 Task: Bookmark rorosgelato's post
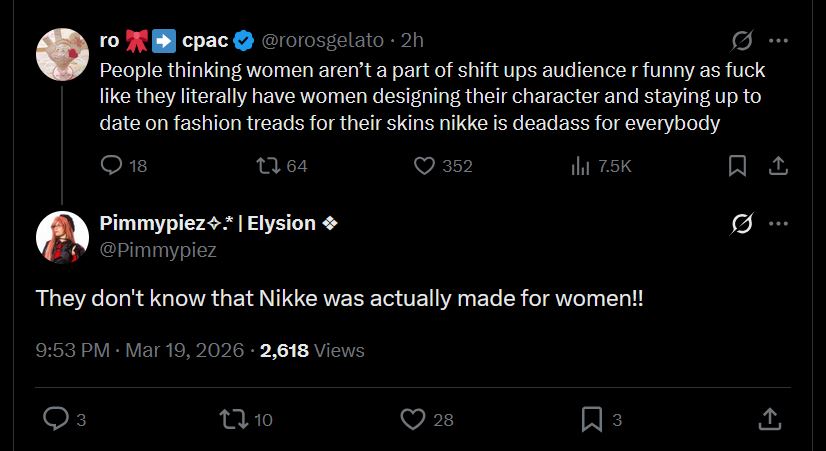click(737, 166)
